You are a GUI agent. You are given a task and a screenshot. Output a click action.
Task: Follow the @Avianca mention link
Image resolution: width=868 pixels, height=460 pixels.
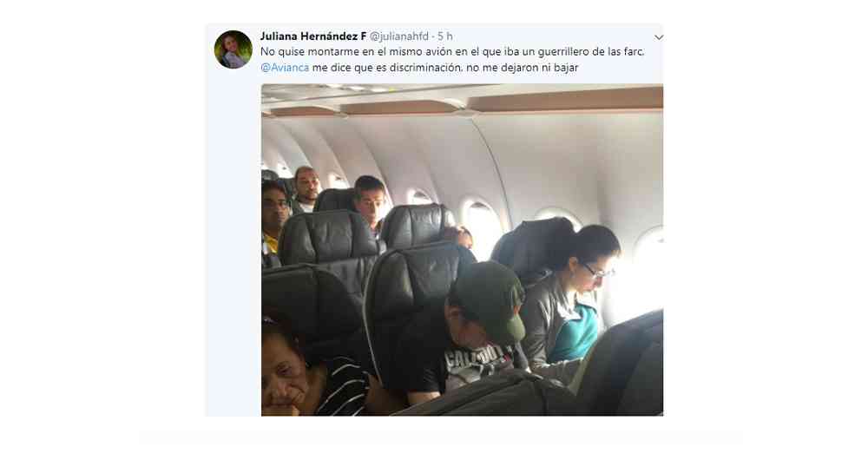285,68
